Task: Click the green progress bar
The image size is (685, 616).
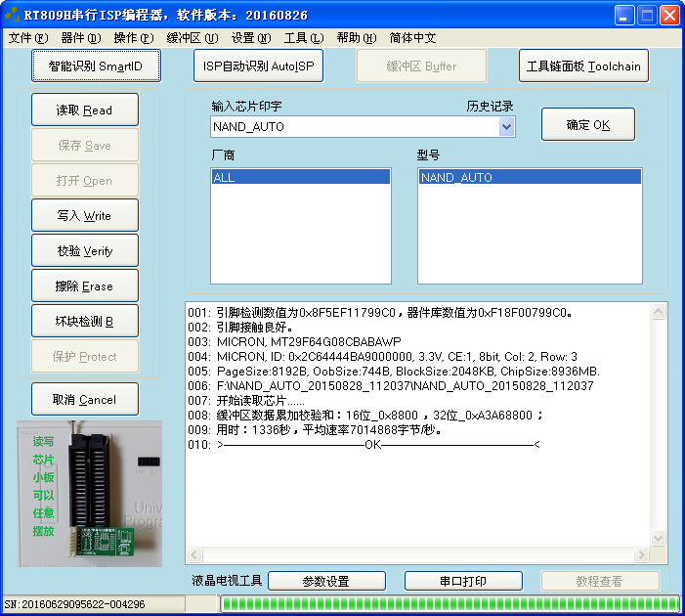Action: [450, 603]
